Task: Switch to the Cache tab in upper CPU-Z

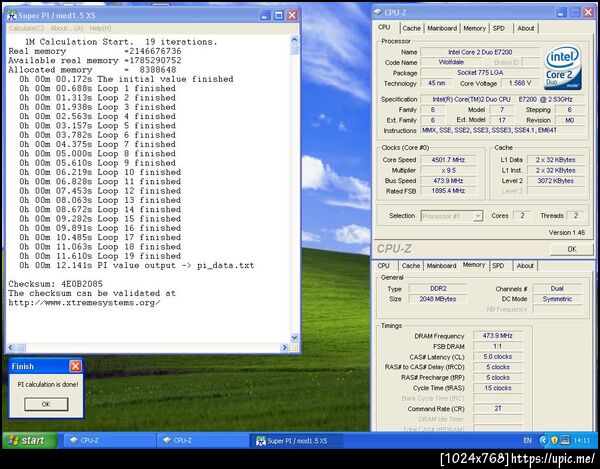Action: (x=411, y=28)
